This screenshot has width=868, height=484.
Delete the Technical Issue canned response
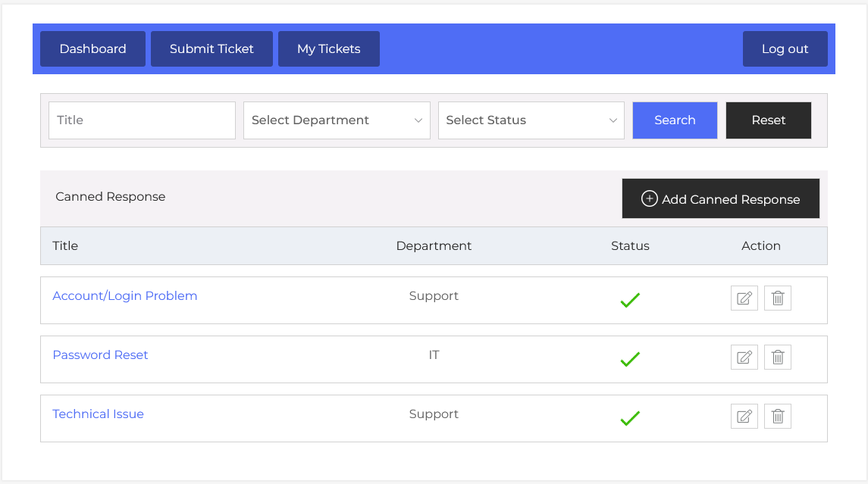[x=777, y=417]
